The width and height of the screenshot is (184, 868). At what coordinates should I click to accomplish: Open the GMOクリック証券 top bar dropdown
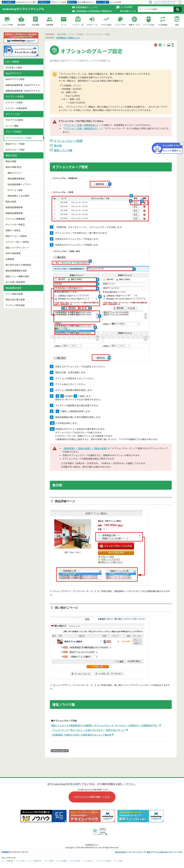tap(59, 2)
